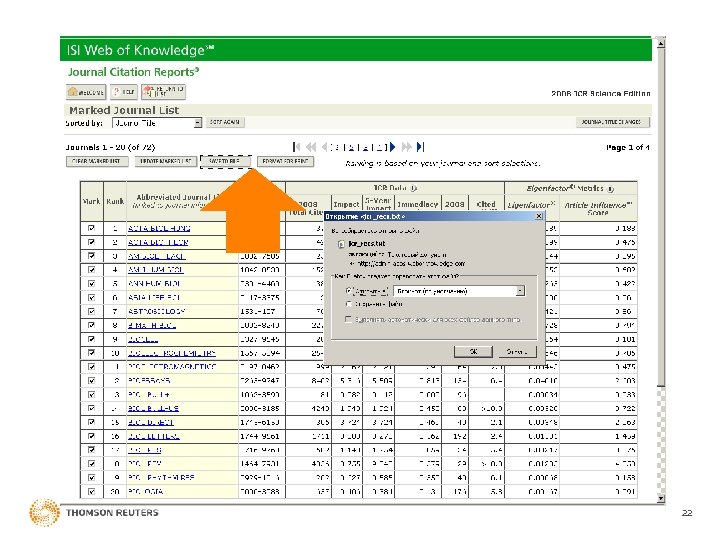Close the file open dialog with X
Viewport: 720px width, 540px height.
click(x=539, y=216)
